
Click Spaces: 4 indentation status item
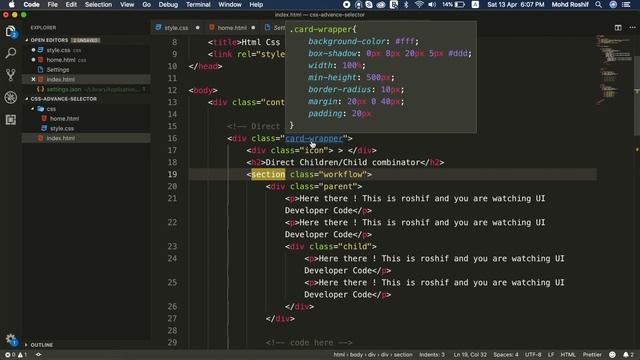506,355
